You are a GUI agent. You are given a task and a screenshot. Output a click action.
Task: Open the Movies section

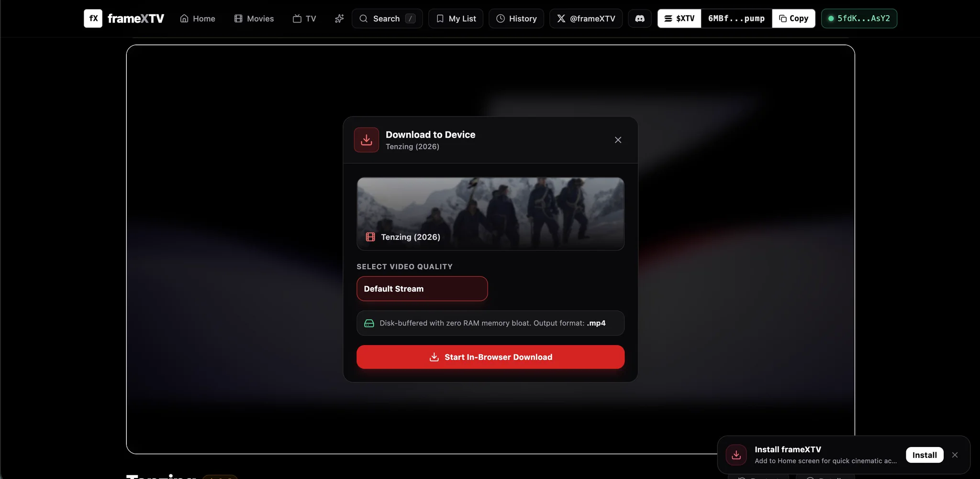(254, 18)
